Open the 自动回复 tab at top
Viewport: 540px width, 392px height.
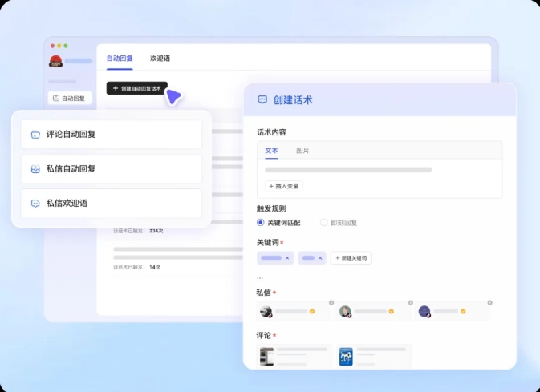(x=120, y=59)
